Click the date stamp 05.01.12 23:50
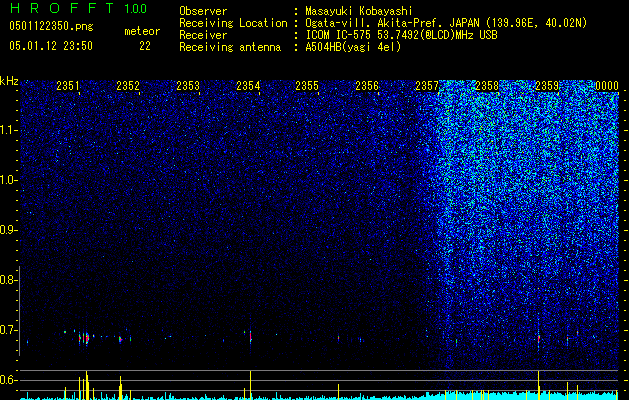The width and height of the screenshot is (629, 400). click(51, 46)
